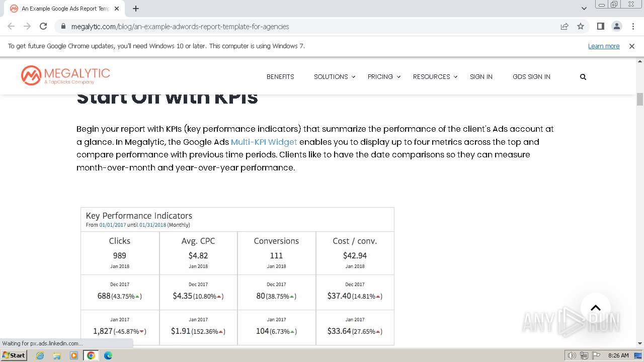The image size is (644, 362).
Task: Click the GDS Sign In link
Action: tap(531, 77)
